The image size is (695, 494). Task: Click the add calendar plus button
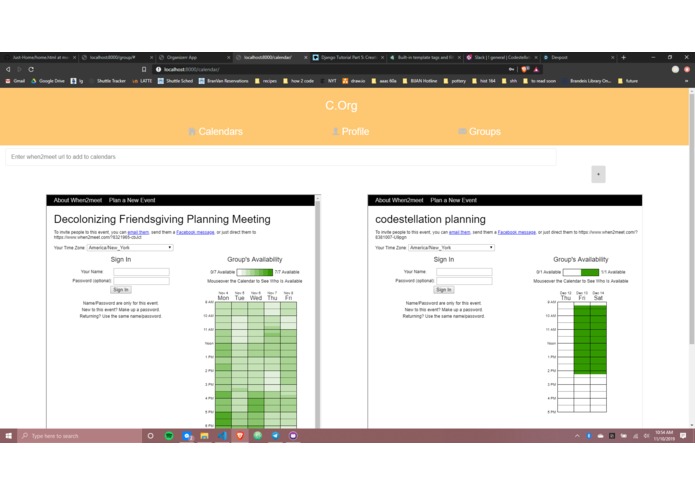(598, 174)
